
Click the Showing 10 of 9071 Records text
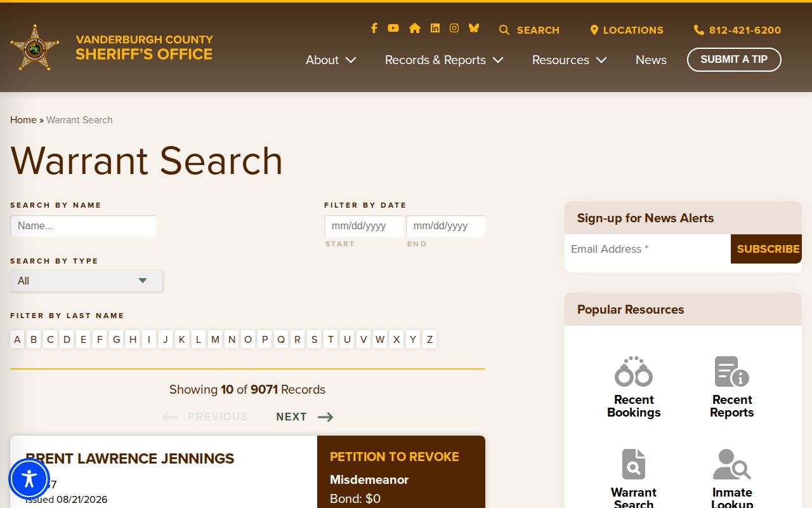(x=247, y=389)
